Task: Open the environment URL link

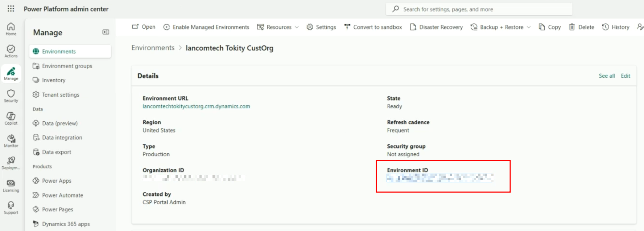Action: (x=196, y=106)
